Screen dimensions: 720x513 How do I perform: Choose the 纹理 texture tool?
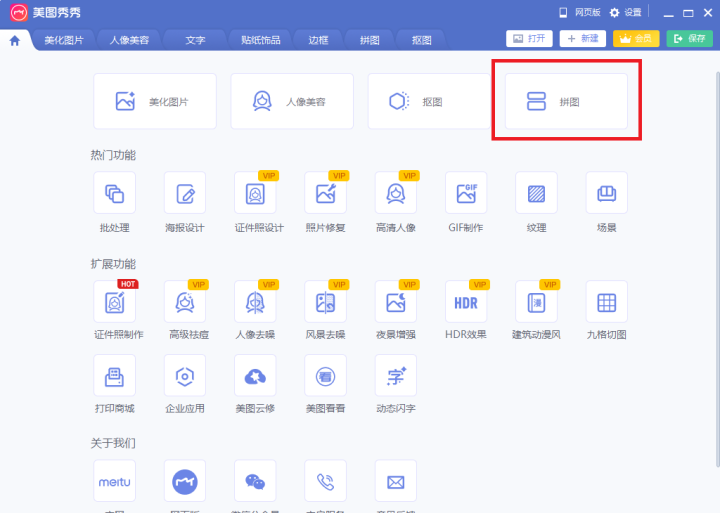coord(536,193)
